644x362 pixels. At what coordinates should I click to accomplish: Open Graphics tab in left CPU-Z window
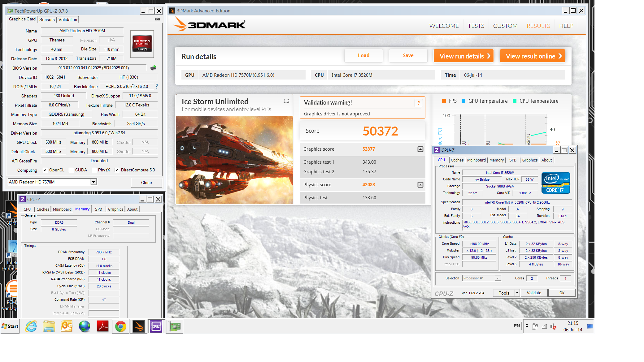pos(115,209)
